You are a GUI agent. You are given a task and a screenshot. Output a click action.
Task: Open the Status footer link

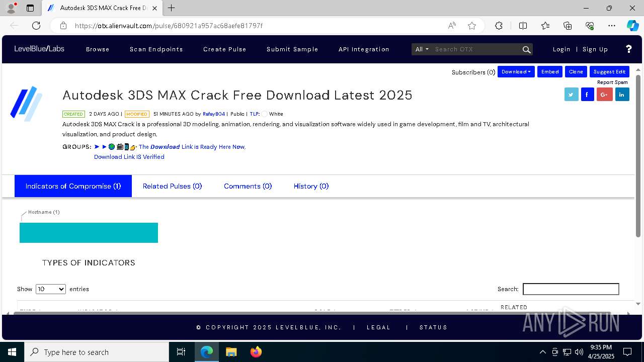pos(434,327)
